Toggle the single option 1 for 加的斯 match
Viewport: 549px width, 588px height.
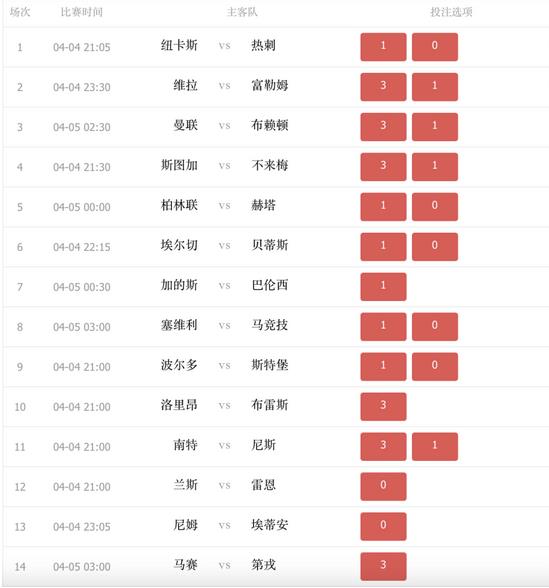coord(383,287)
